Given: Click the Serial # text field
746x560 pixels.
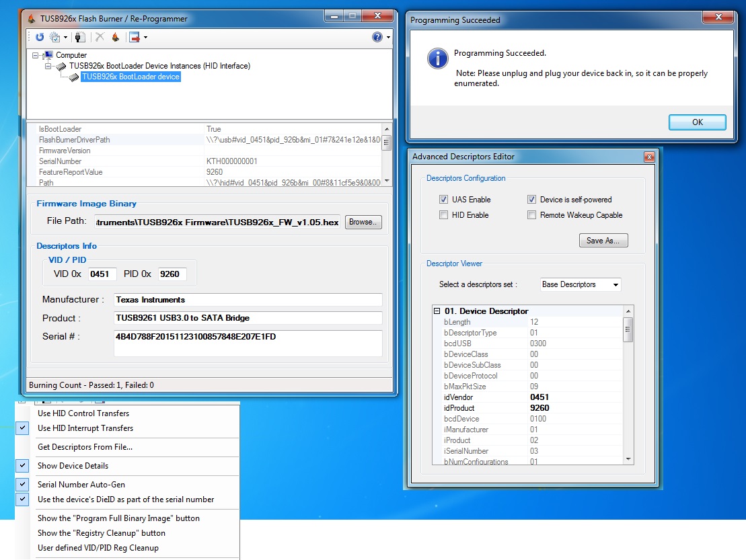Looking at the screenshot, I should [x=248, y=344].
